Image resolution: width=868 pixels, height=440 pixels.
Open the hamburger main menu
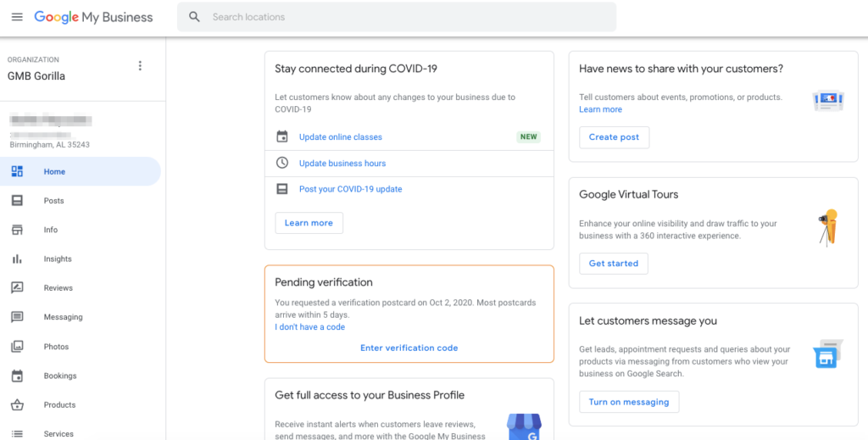pyautogui.click(x=17, y=17)
